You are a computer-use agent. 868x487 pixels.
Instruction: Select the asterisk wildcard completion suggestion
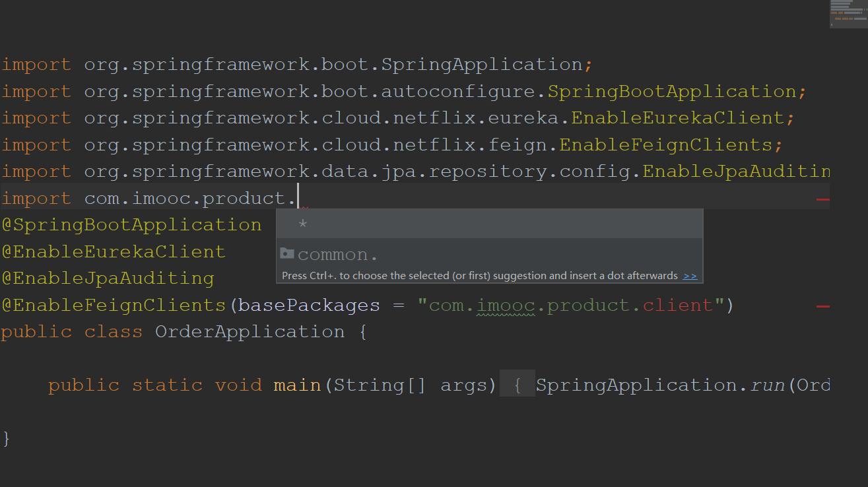(x=489, y=224)
